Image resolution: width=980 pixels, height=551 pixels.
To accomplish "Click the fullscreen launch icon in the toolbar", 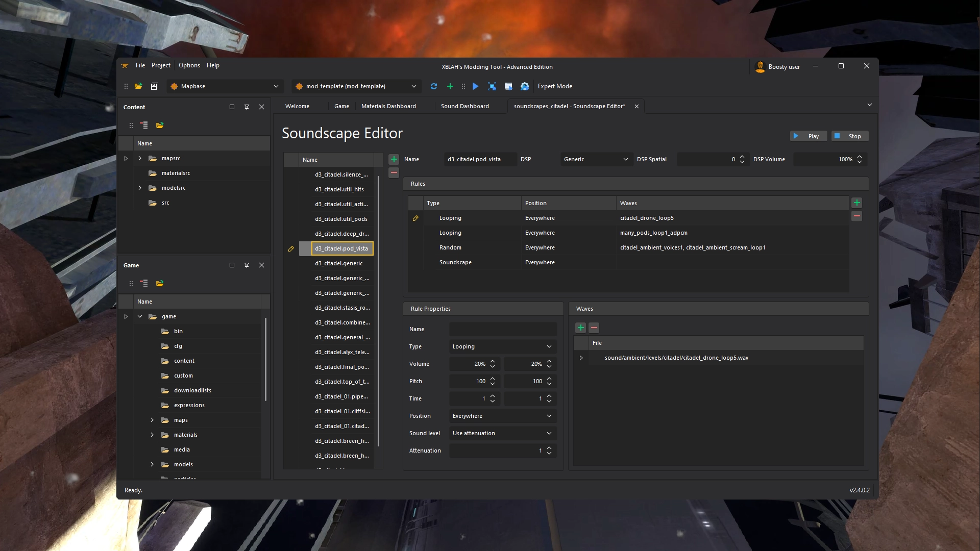I will [x=492, y=86].
